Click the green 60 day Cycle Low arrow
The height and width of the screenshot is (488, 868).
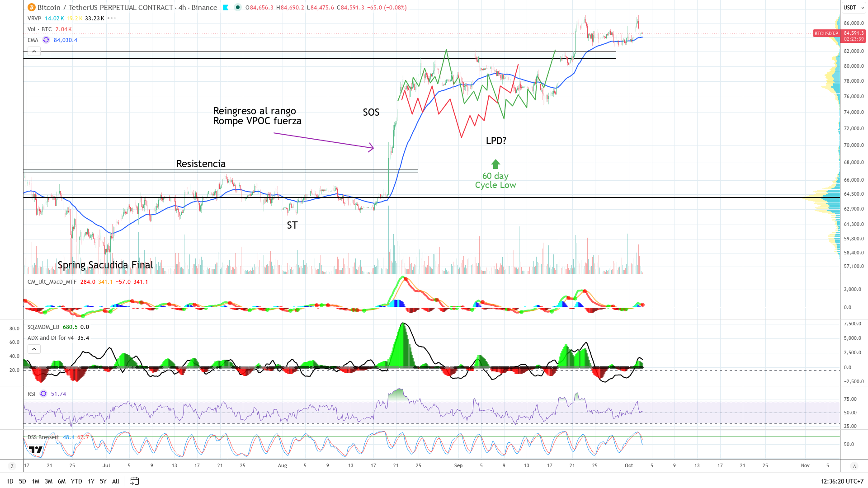point(495,164)
